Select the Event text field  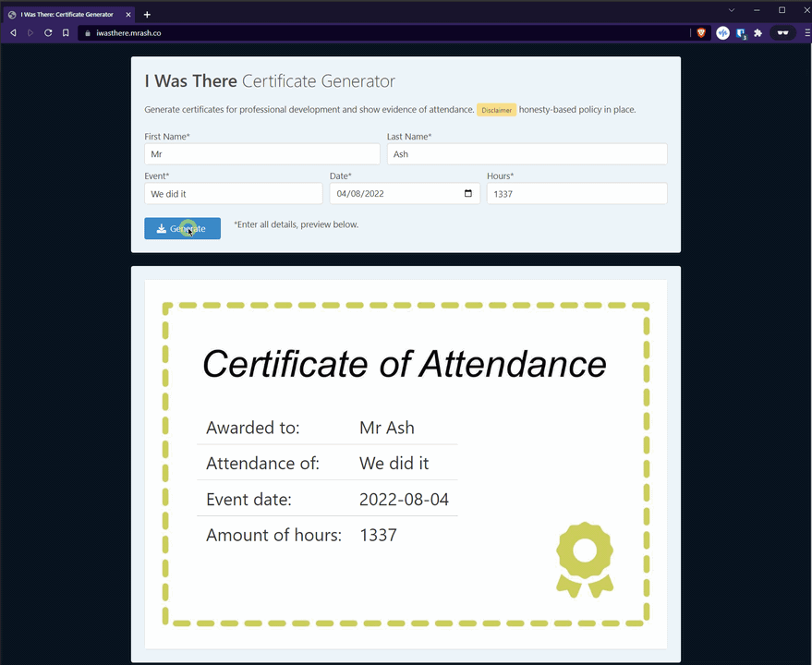233,194
